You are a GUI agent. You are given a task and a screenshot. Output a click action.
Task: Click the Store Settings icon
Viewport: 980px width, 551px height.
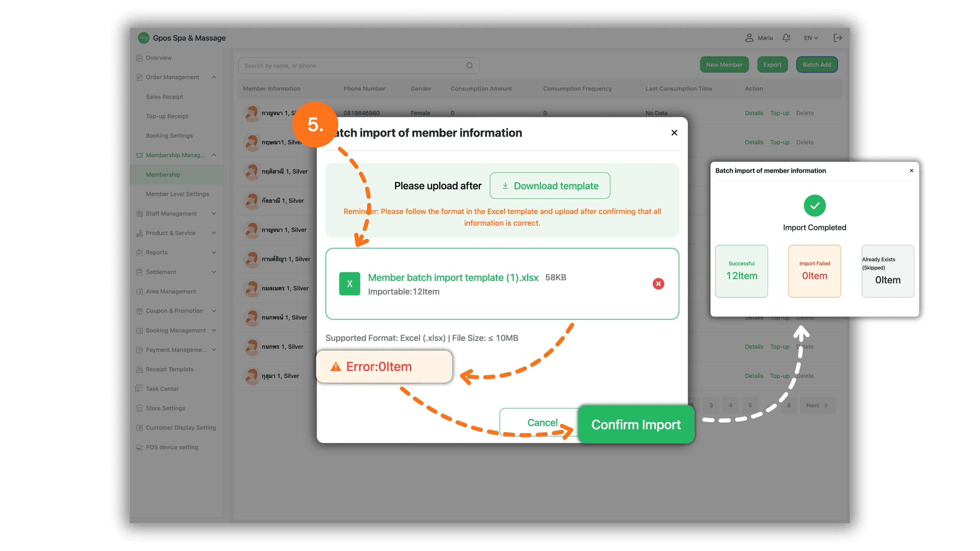click(139, 408)
